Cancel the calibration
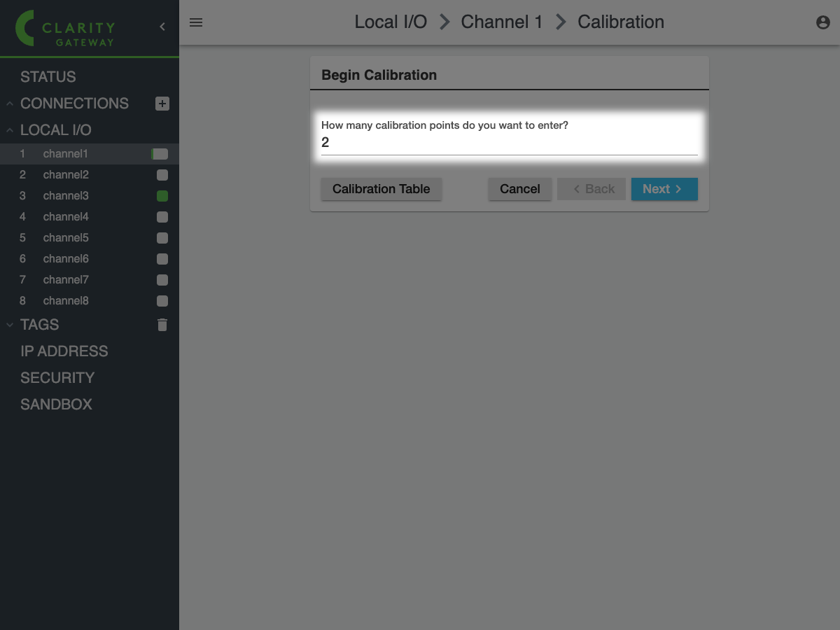The image size is (840, 630). 519,189
